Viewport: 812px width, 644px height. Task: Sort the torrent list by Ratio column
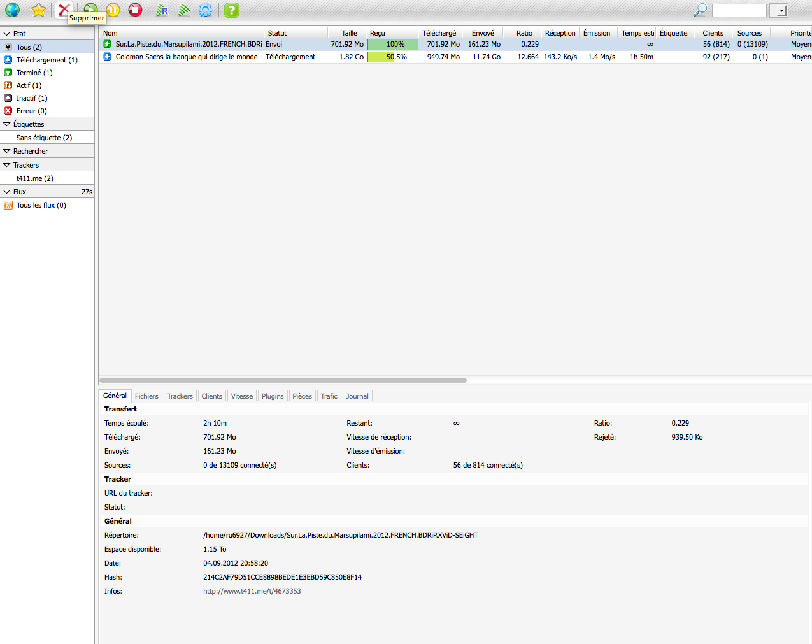pyautogui.click(x=524, y=33)
